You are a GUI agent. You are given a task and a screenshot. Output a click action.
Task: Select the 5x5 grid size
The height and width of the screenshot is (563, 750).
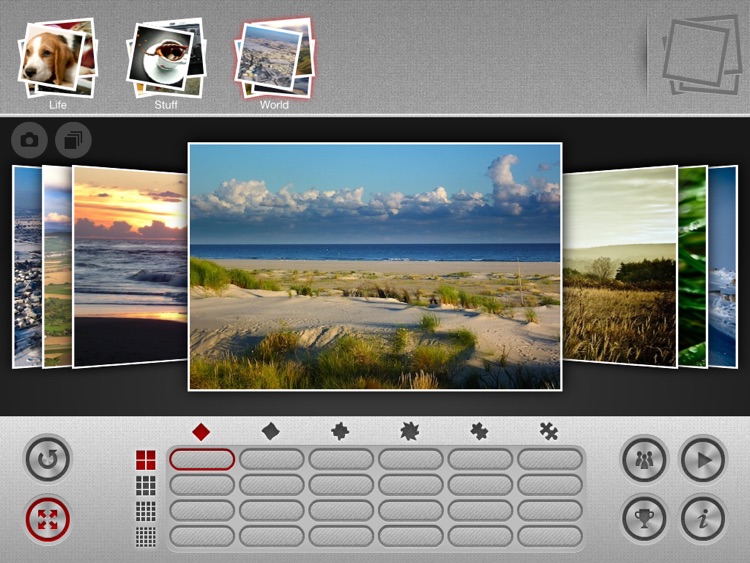point(146,537)
